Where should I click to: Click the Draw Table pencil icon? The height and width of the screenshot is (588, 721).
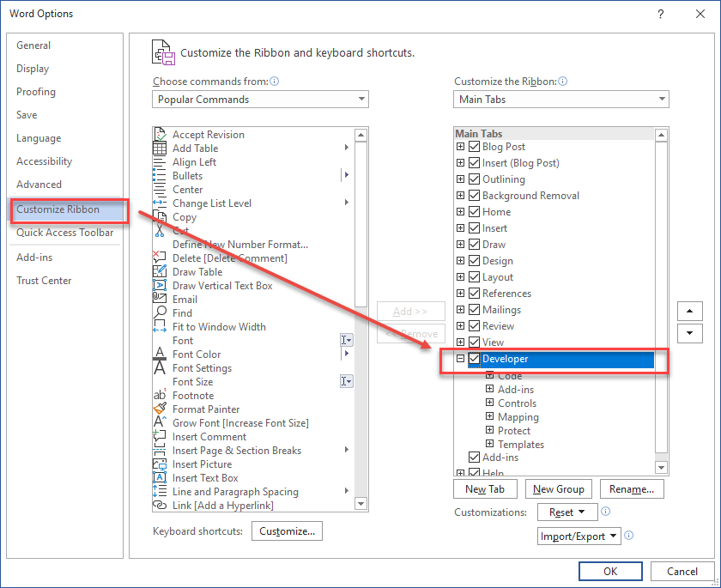(x=160, y=272)
